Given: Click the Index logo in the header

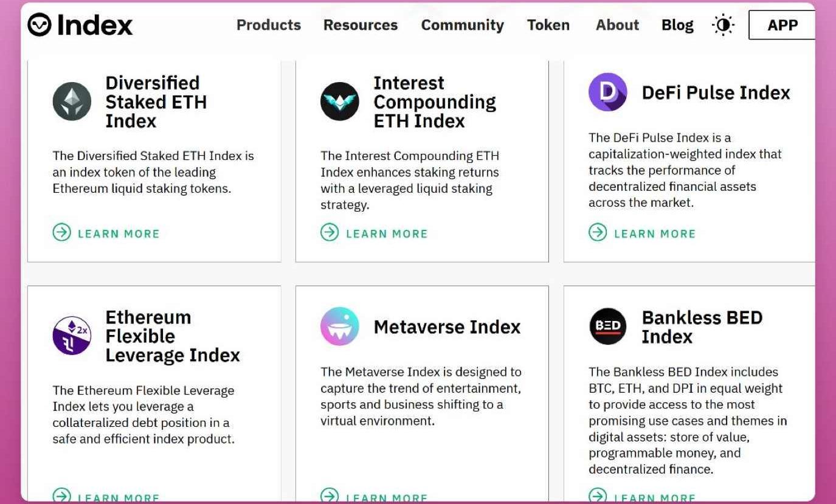Looking at the screenshot, I should point(80,25).
